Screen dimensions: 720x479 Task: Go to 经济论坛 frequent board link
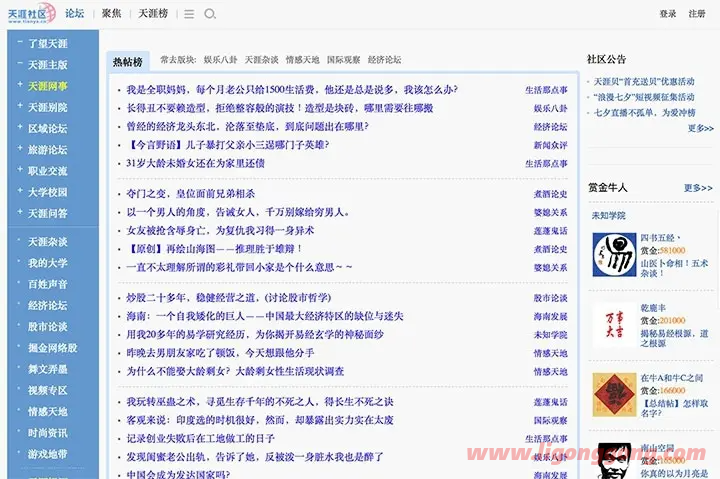point(384,60)
